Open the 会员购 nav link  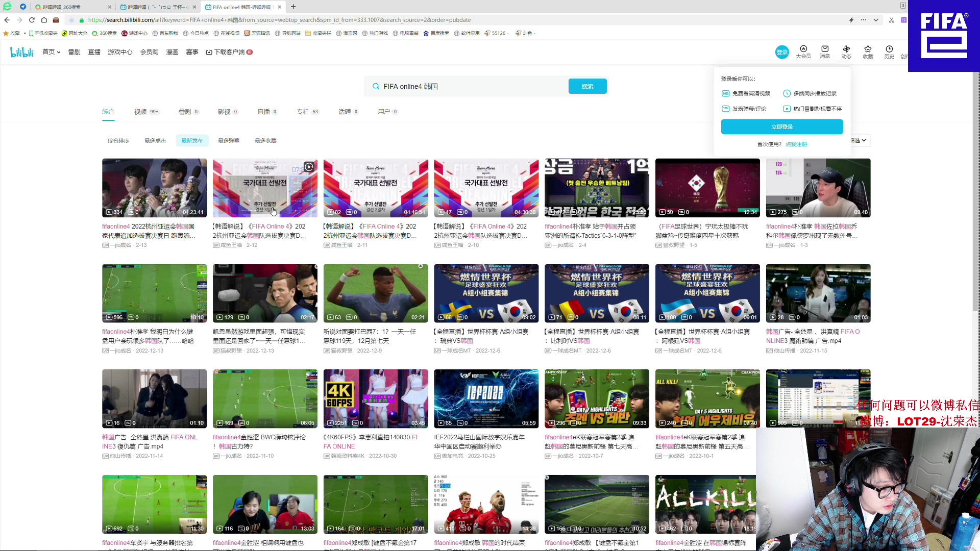tap(149, 52)
